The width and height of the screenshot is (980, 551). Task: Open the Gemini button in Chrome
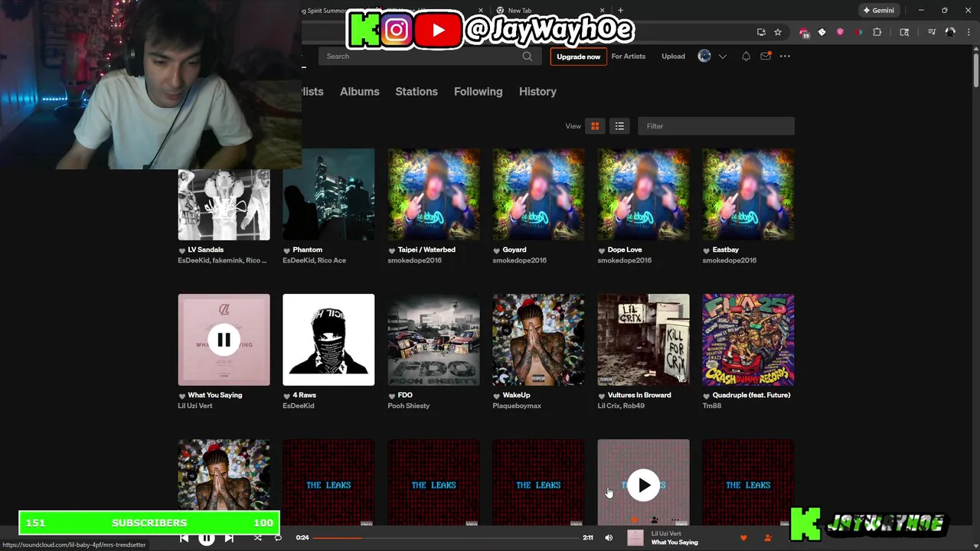878,11
